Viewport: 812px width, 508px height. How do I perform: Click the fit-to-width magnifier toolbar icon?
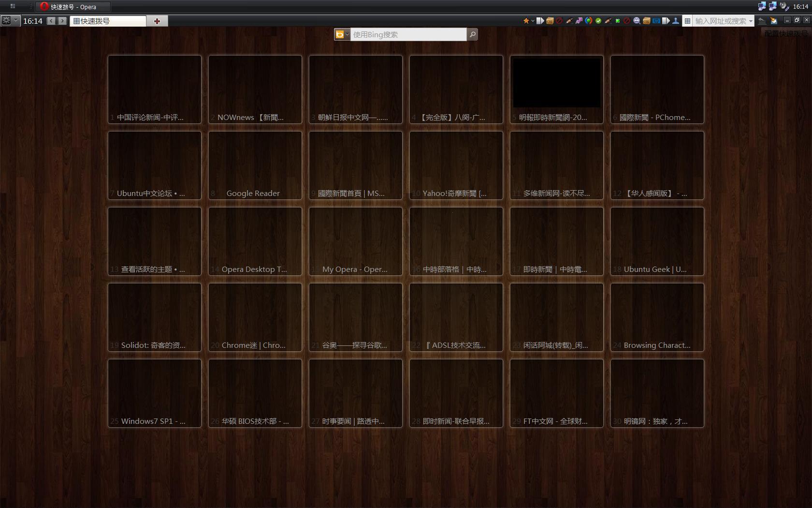637,21
